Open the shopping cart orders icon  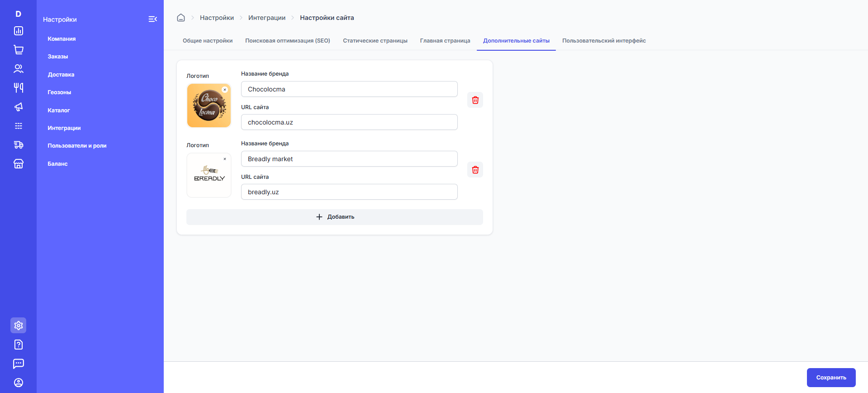[19, 50]
